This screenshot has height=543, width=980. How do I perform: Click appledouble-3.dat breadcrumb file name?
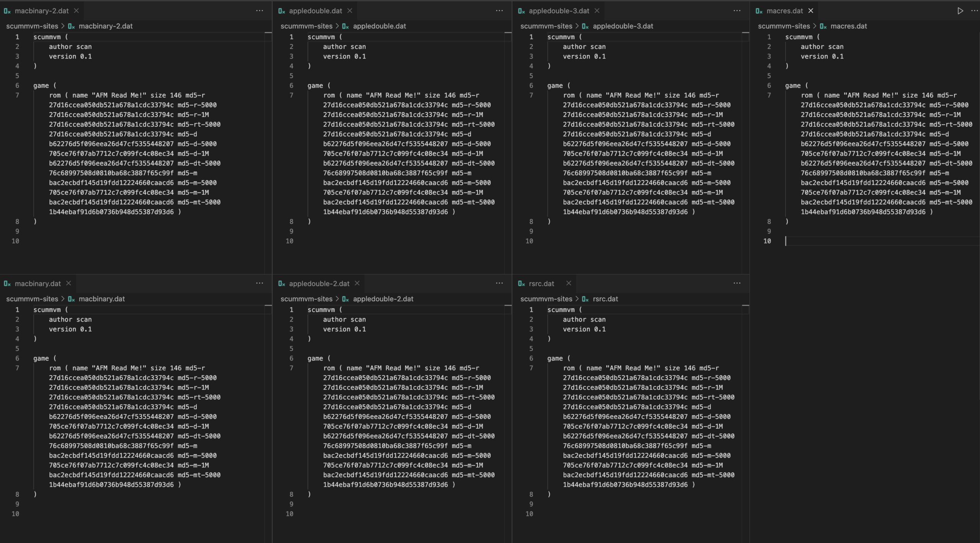click(x=623, y=26)
